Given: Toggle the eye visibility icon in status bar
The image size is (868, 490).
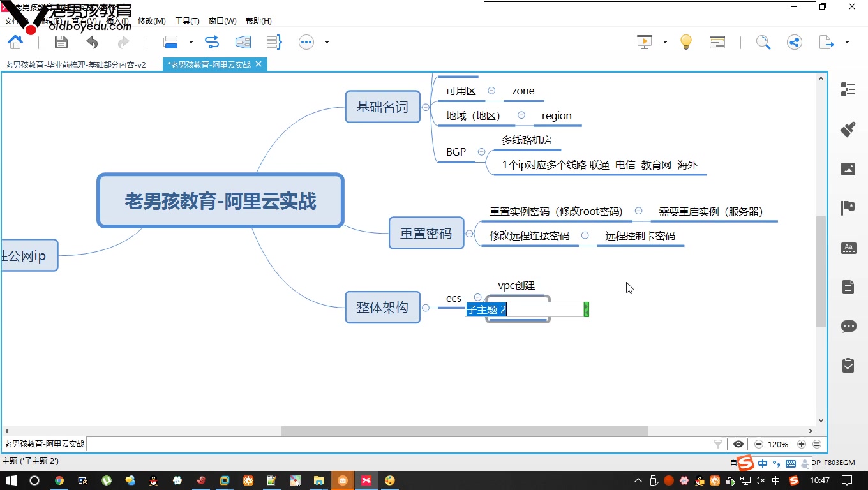Looking at the screenshot, I should click(x=738, y=444).
